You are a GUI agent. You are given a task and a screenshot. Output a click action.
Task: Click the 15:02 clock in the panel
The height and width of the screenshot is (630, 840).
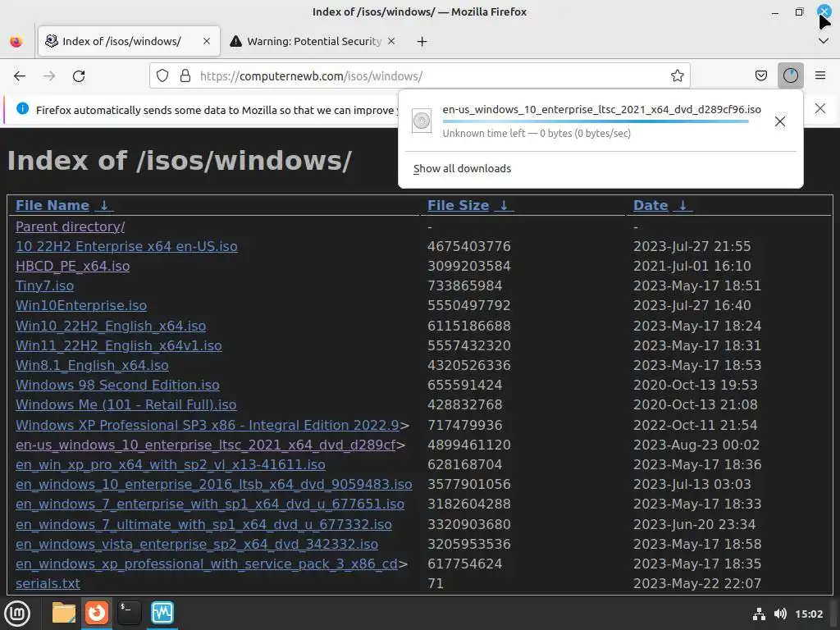click(x=808, y=614)
